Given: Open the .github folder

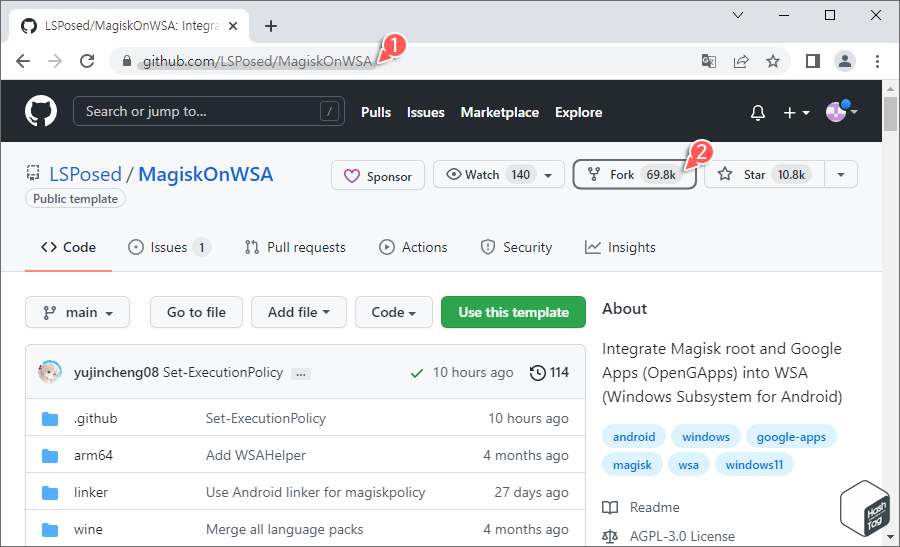Looking at the screenshot, I should coord(95,418).
